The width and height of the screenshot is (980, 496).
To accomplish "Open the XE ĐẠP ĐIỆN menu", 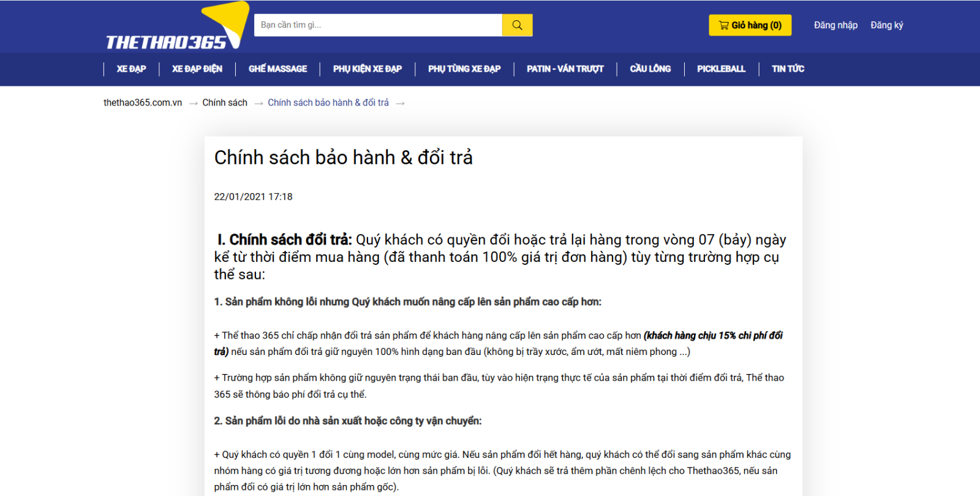I will 197,69.
